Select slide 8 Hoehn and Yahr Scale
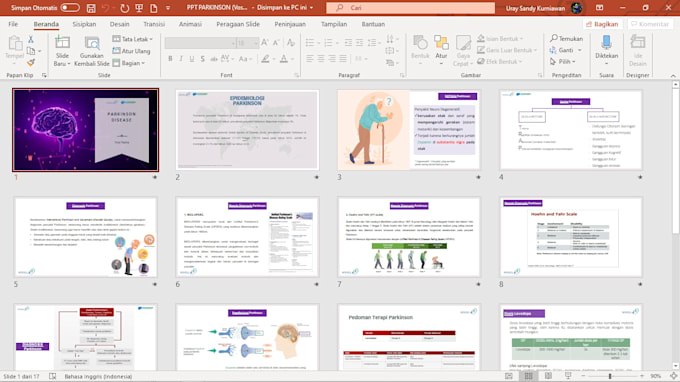The image size is (680, 382). tap(571, 237)
